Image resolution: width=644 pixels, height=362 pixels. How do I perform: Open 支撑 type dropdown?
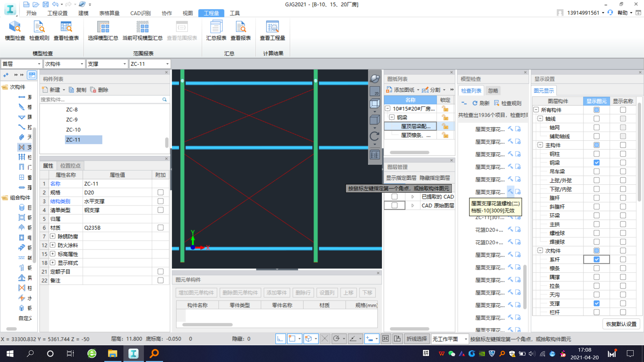point(107,64)
